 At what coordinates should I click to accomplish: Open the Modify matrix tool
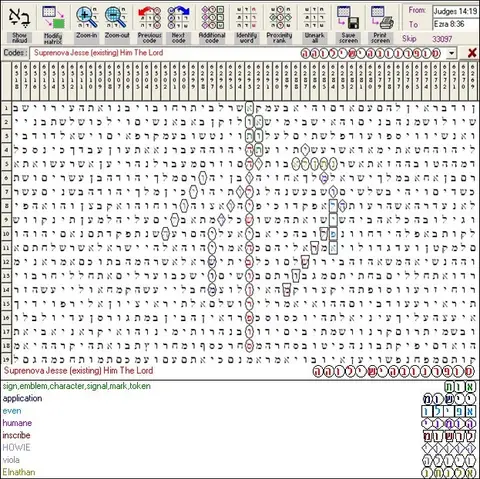[x=53, y=17]
